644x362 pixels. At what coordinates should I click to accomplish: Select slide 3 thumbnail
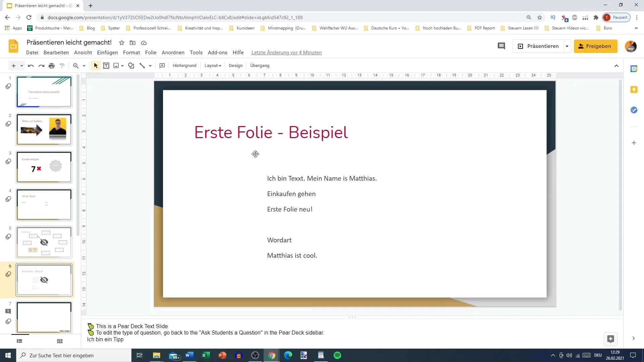(44, 167)
